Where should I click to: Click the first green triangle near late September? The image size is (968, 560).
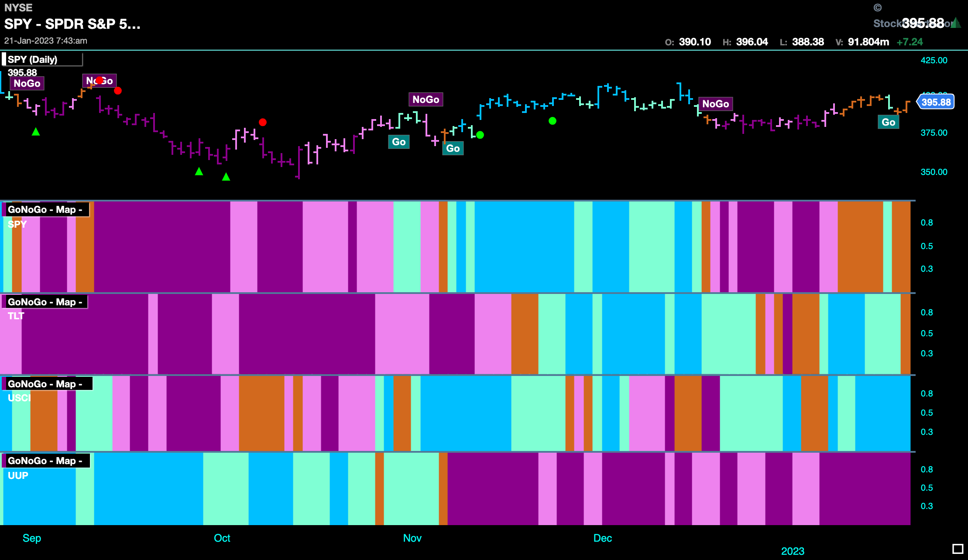(x=199, y=171)
